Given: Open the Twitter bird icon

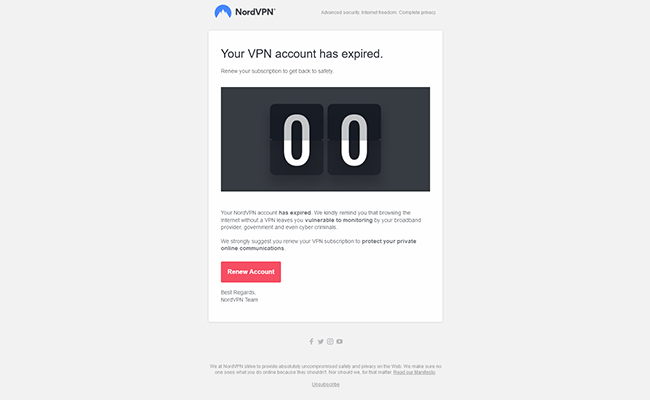Looking at the screenshot, I should [320, 342].
